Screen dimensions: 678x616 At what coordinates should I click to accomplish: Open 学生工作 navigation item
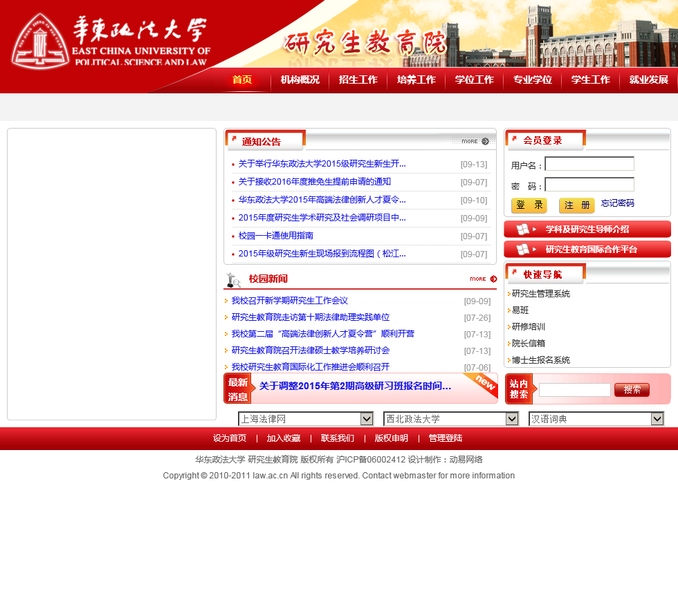pyautogui.click(x=591, y=80)
